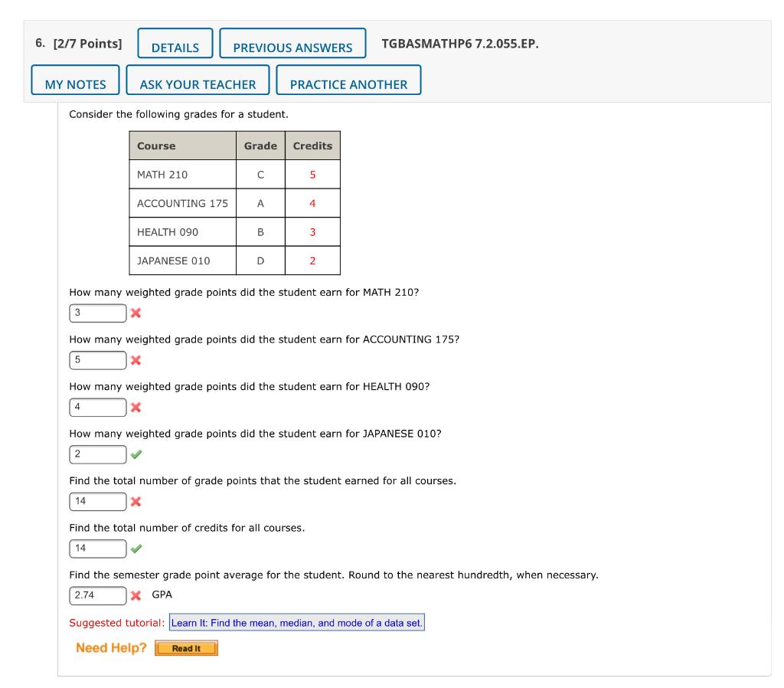Select the MATH 210 weighted grade points field

[98, 313]
